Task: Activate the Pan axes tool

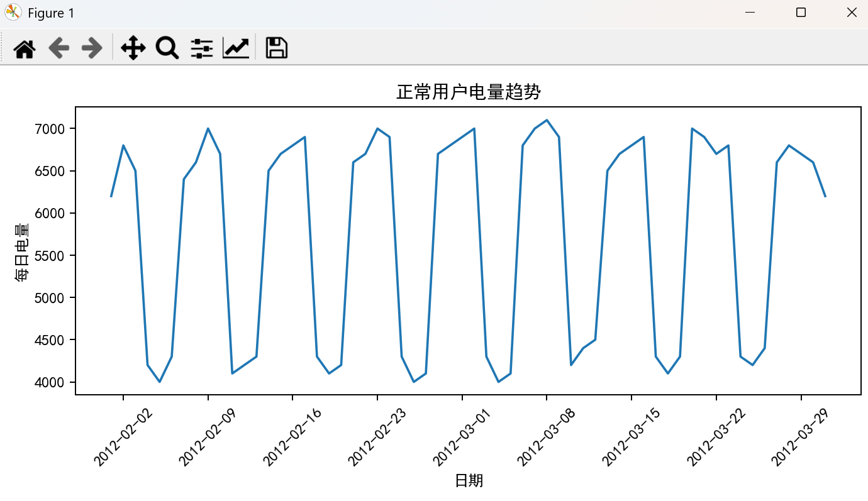Action: (x=133, y=48)
